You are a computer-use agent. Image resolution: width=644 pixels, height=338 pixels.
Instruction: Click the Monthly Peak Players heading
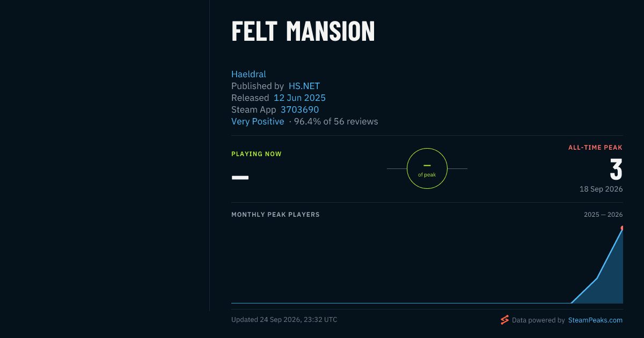coord(275,215)
